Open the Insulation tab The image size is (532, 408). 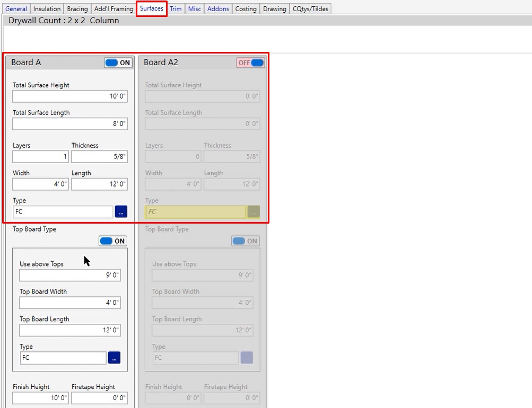click(47, 9)
